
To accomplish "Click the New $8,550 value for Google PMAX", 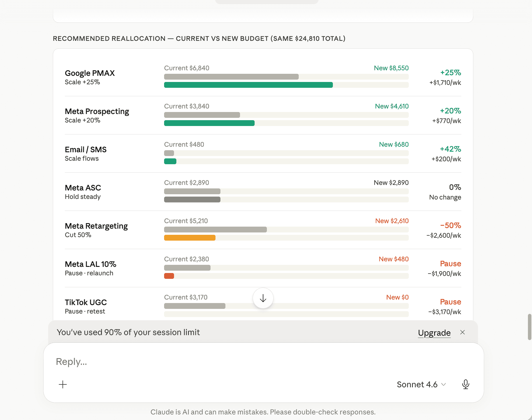I will (x=391, y=68).
